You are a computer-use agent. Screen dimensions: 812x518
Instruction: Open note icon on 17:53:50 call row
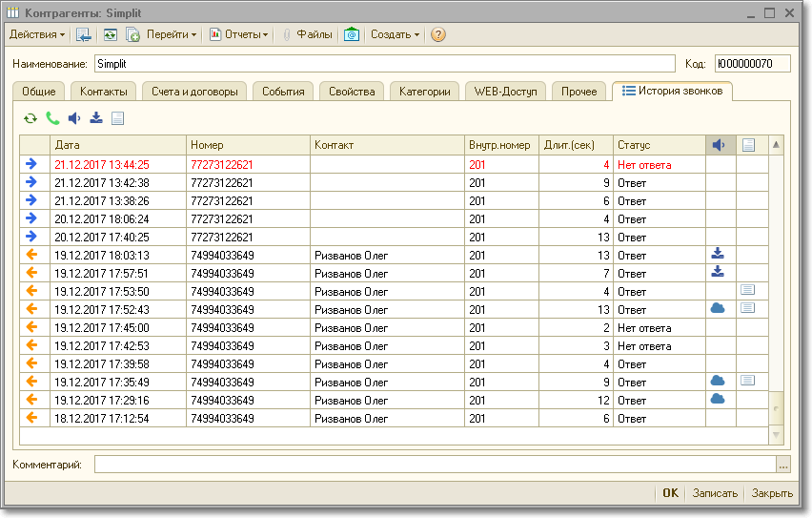[748, 291]
